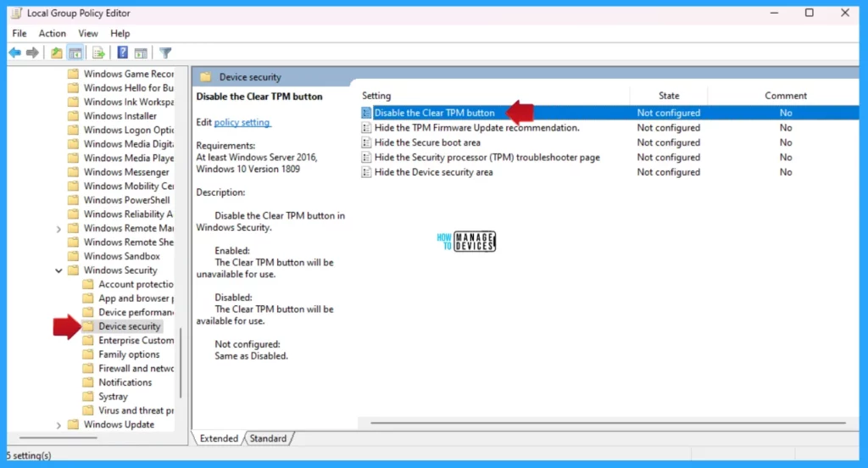Select Windows Logon Options tree folder
The width and height of the screenshot is (868, 468).
click(129, 130)
